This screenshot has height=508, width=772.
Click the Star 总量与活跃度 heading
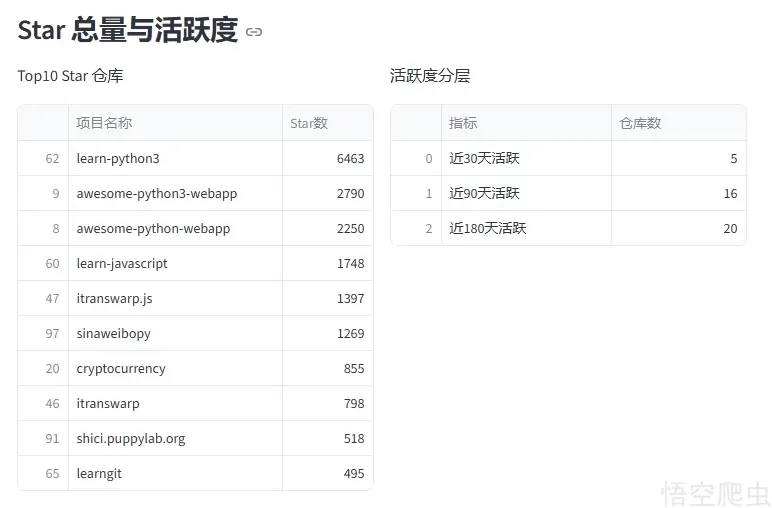pyautogui.click(x=127, y=31)
